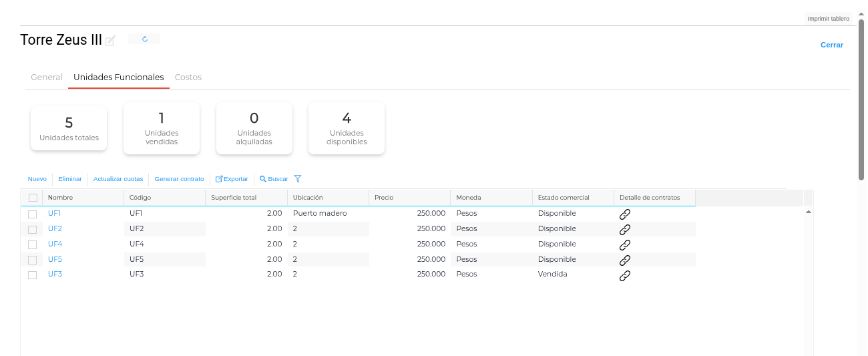This screenshot has height=356, width=868.
Task: Click the page vertical scrollbar thumb
Action: point(861,100)
